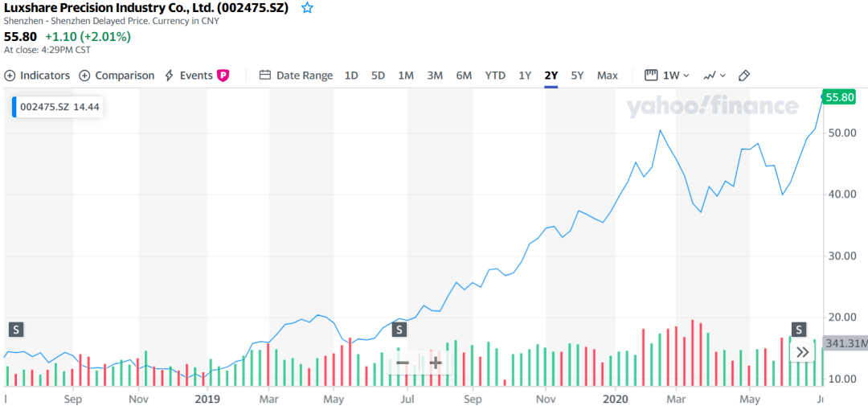868x410 pixels.
Task: Add stock to watchlist with star icon
Action: (307, 8)
